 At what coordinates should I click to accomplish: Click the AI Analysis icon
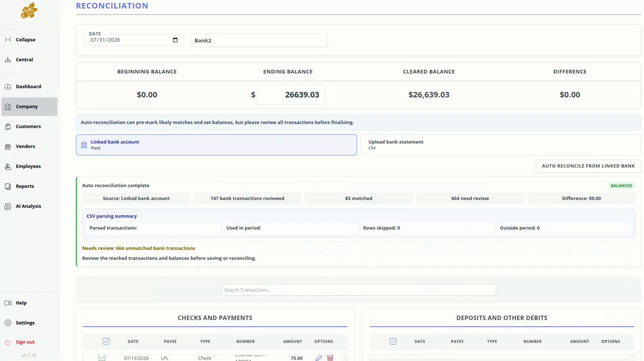[8, 207]
